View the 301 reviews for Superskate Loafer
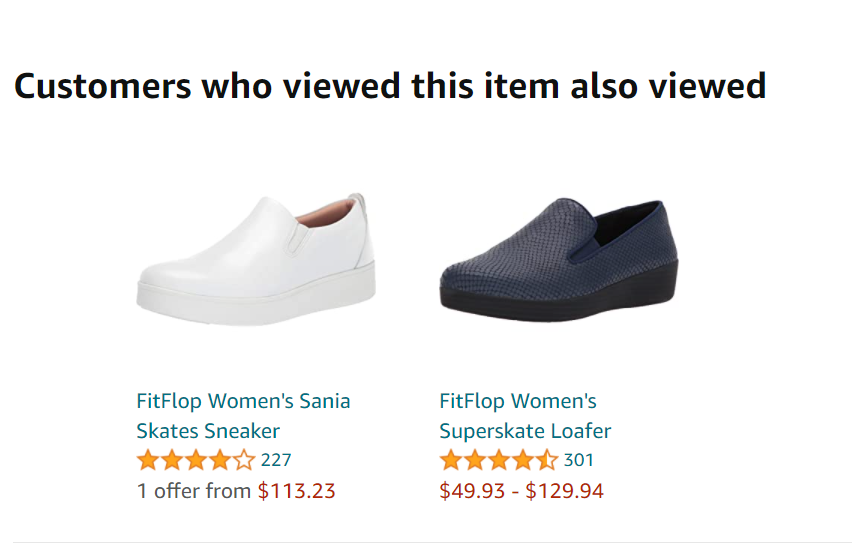The width and height of the screenshot is (852, 546). 579,461
